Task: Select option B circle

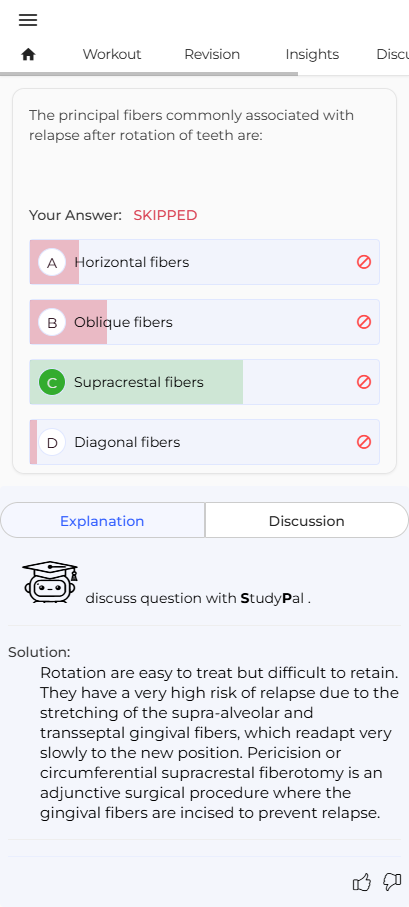Action: (52, 322)
